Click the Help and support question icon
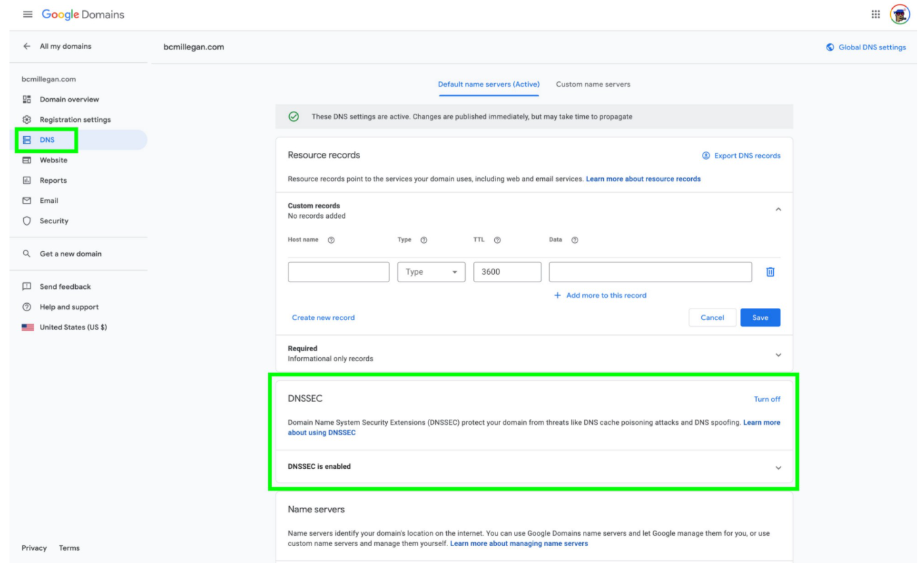924x563 pixels. [27, 307]
